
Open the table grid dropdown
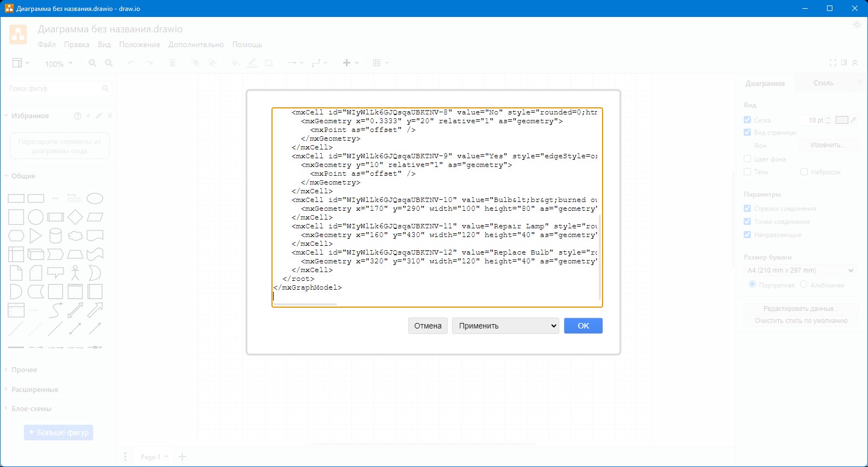click(380, 63)
